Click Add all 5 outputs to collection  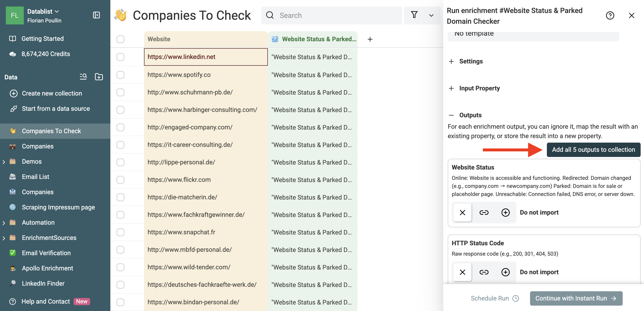tap(593, 150)
